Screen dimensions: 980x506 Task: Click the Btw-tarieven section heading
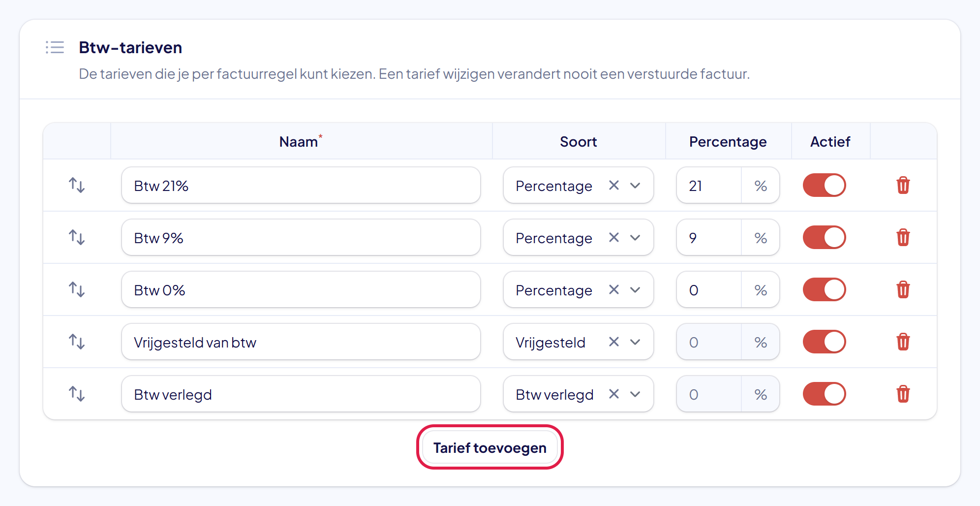tap(130, 48)
